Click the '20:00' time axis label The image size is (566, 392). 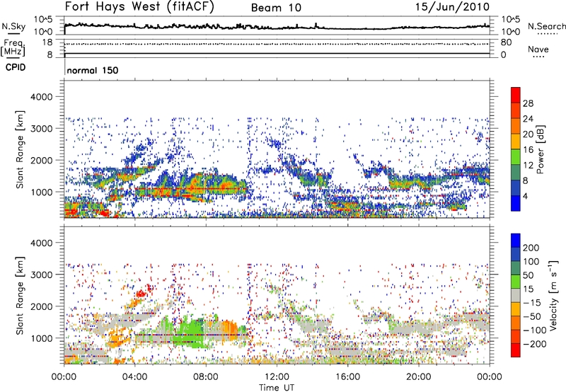coord(419,377)
